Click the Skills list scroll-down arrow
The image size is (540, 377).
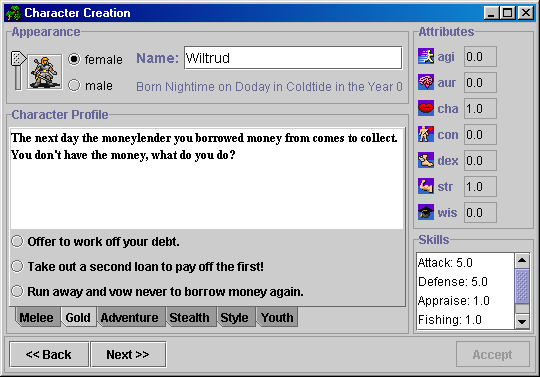[522, 322]
